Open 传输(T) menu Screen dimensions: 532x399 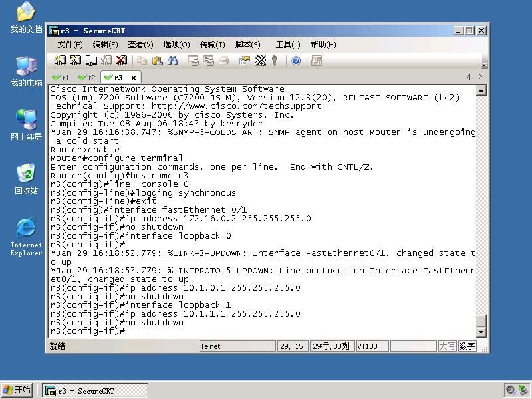pos(212,45)
